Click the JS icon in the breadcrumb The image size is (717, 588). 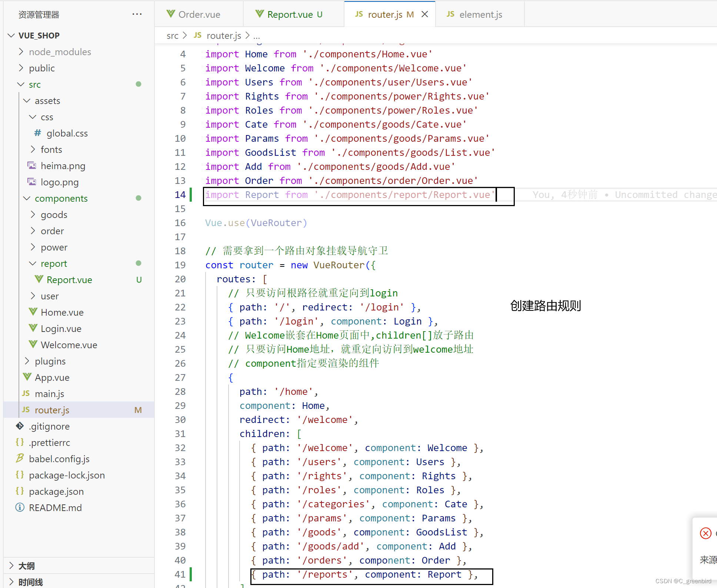tap(198, 35)
